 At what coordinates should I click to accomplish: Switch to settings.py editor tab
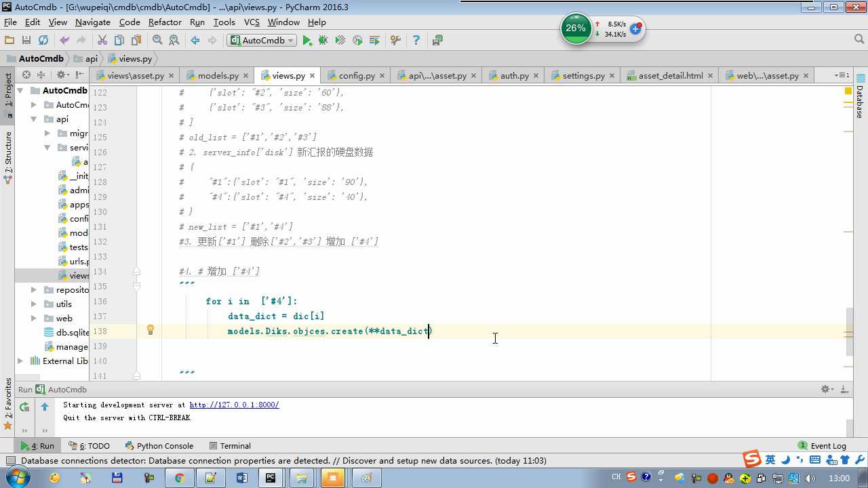coord(583,75)
